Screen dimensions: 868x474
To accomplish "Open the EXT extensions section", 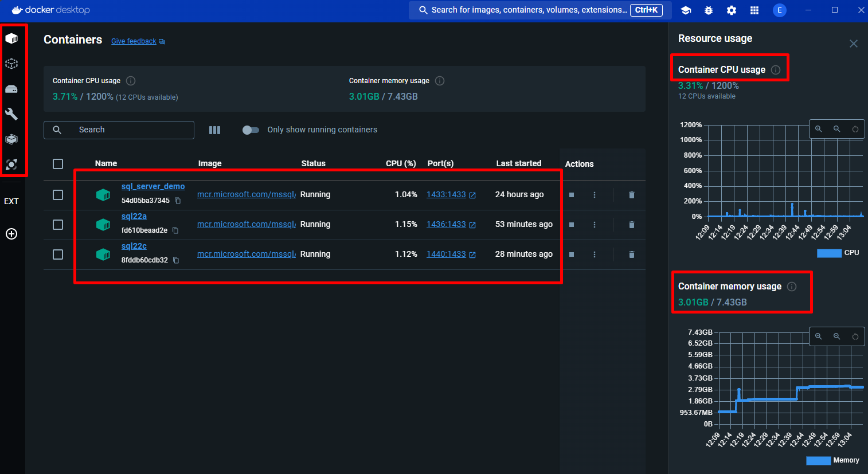I will tap(11, 201).
